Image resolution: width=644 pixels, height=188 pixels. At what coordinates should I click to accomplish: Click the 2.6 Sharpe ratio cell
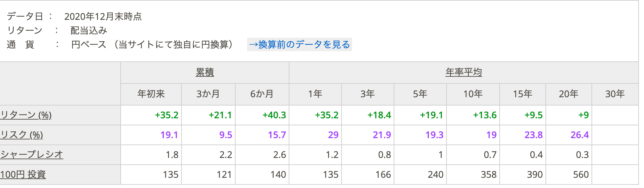click(x=279, y=155)
